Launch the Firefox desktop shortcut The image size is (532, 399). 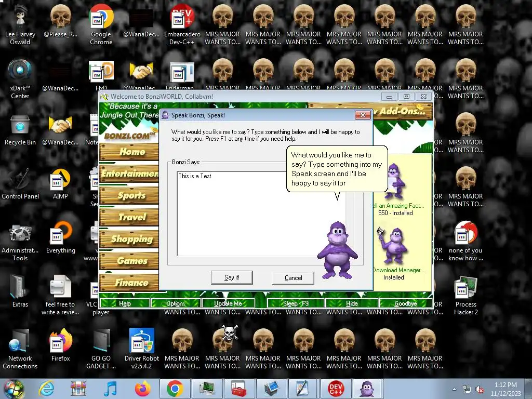pyautogui.click(x=60, y=345)
